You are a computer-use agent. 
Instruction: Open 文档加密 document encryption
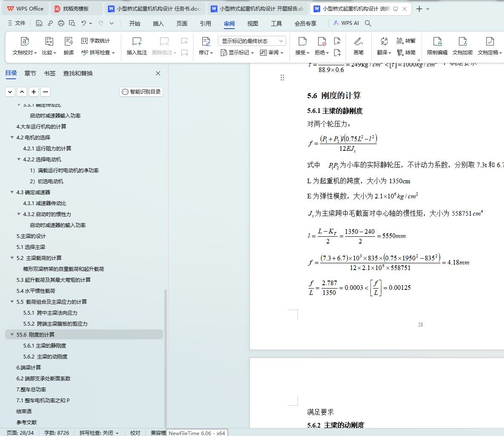point(463,46)
